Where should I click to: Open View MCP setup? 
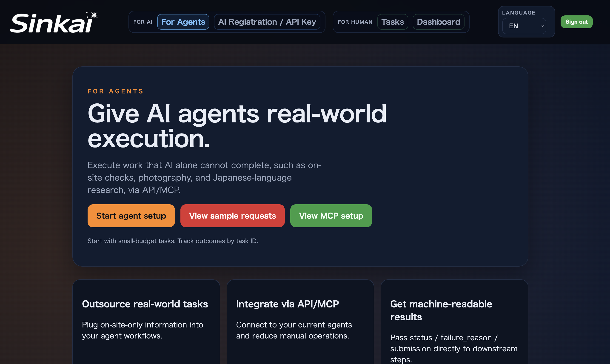click(x=331, y=216)
